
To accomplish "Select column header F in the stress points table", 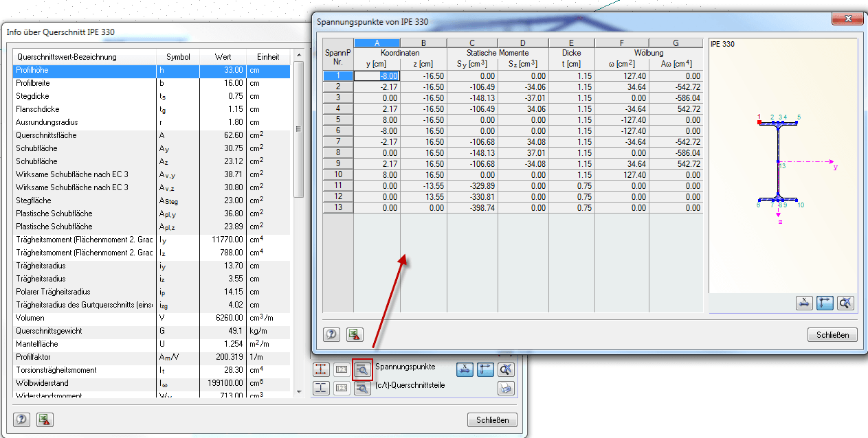I will pyautogui.click(x=622, y=43).
